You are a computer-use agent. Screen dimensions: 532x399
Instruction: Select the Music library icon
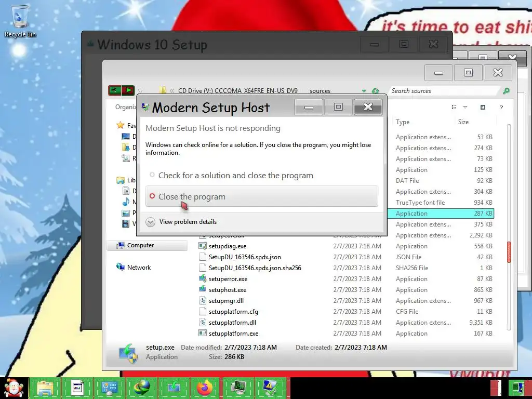[126, 202]
